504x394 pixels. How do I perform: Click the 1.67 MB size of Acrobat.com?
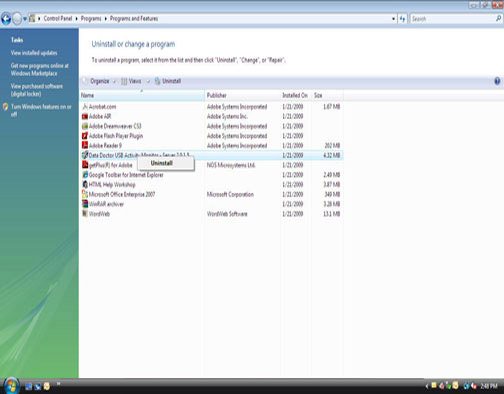(331, 107)
